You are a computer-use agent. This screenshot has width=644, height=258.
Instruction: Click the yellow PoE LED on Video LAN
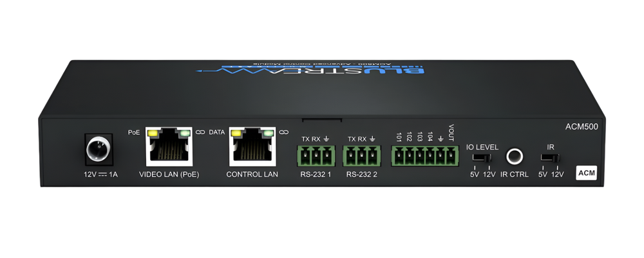154,134
